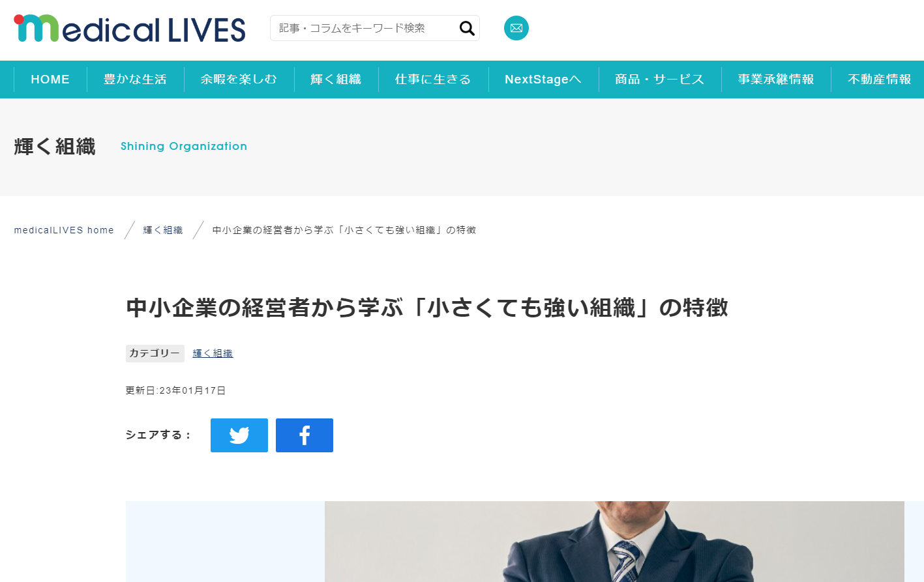Open the 余暇を楽しむ menu item
The width and height of the screenshot is (924, 582).
click(239, 80)
